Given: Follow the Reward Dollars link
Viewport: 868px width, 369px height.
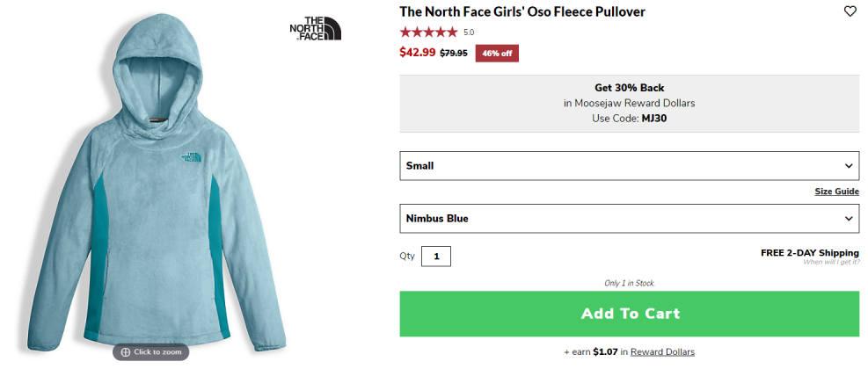Looking at the screenshot, I should [662, 352].
